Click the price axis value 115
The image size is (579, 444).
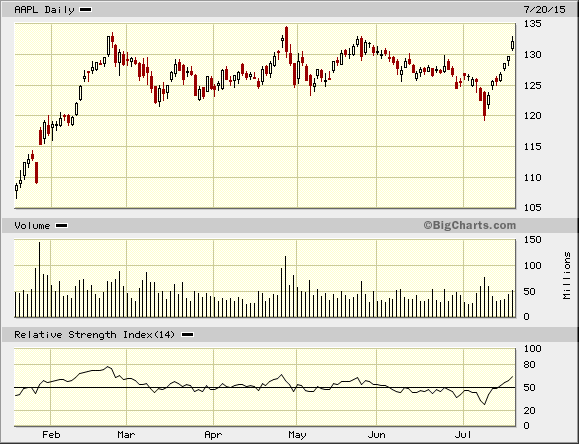point(532,147)
